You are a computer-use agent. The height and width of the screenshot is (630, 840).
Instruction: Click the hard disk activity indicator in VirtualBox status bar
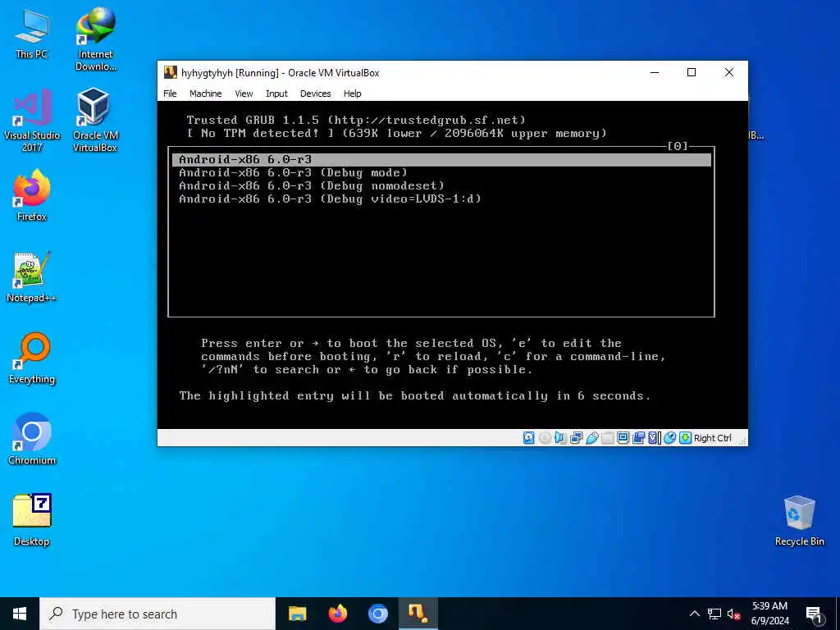pos(529,438)
